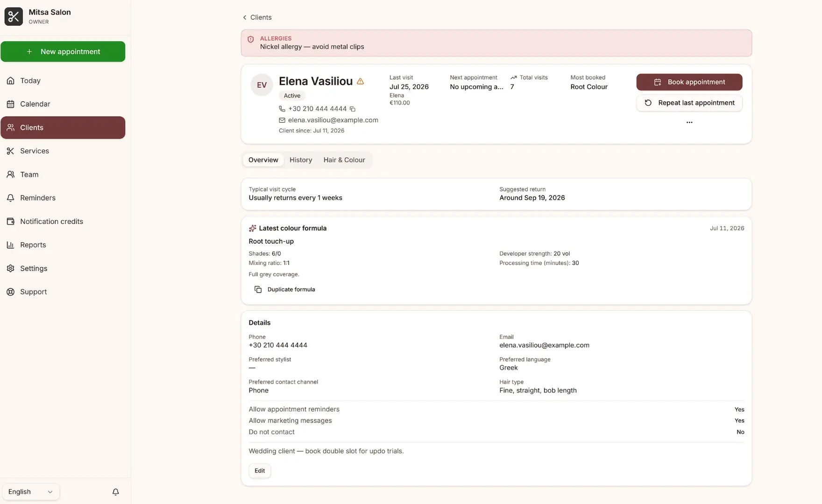Open the three-dot more actions menu

point(689,122)
